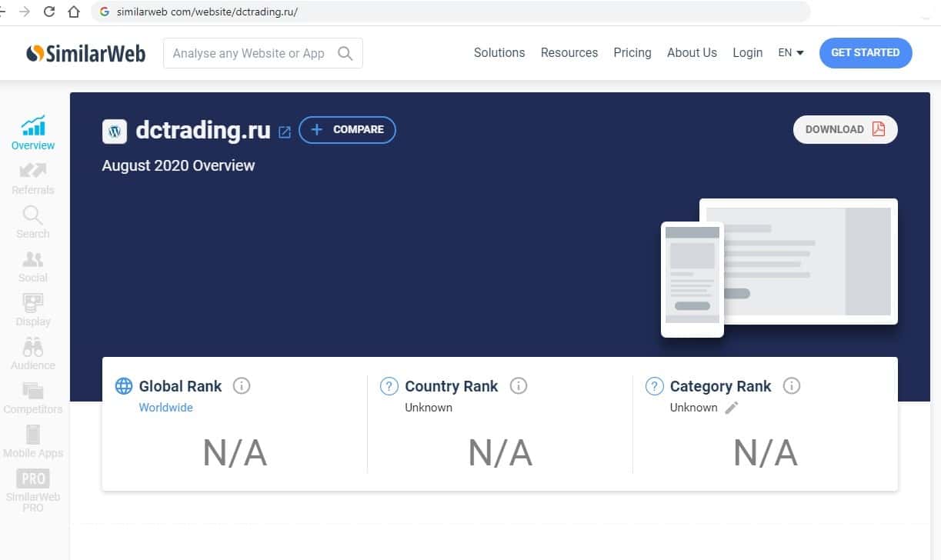Go to the Pricing page
Screen dimensions: 941x560
coord(632,52)
